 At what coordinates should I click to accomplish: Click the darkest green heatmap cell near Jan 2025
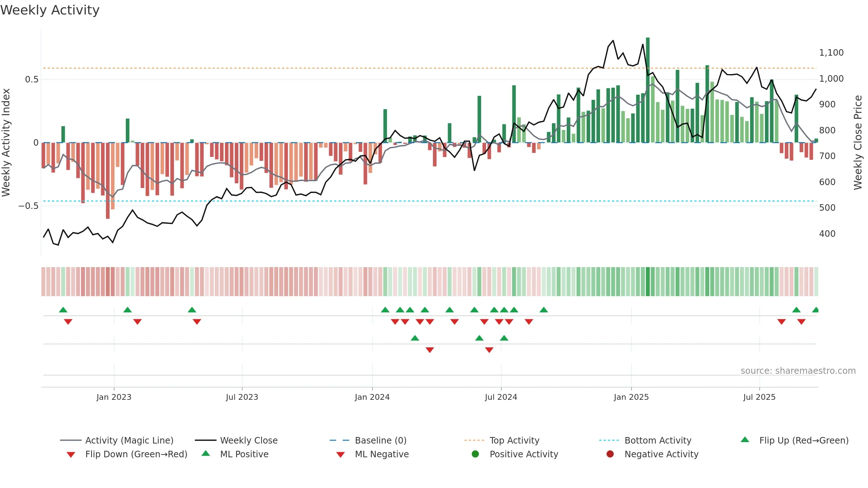click(648, 282)
